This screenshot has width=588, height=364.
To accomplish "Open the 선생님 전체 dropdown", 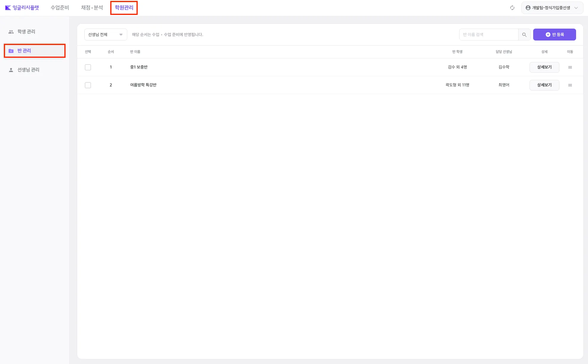I will click(106, 35).
